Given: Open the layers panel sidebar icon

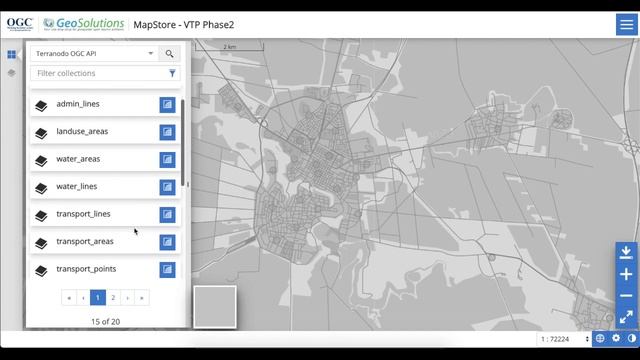Looking at the screenshot, I should [x=11, y=73].
